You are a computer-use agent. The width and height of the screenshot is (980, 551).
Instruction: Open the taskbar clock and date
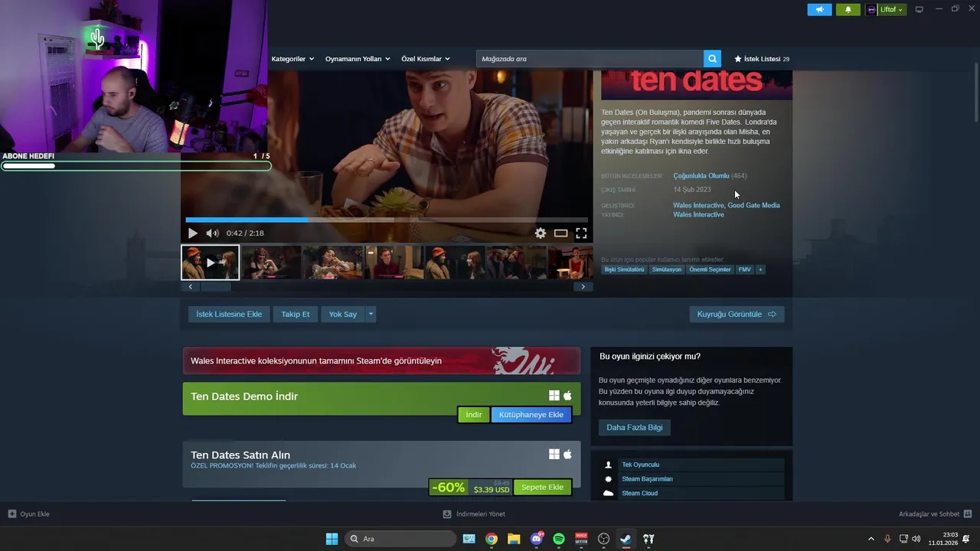click(x=942, y=539)
